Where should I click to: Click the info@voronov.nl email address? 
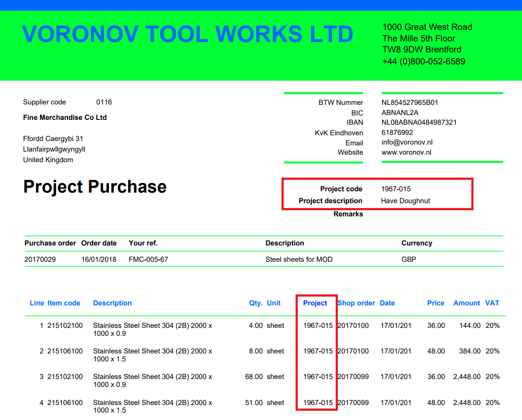click(x=407, y=142)
